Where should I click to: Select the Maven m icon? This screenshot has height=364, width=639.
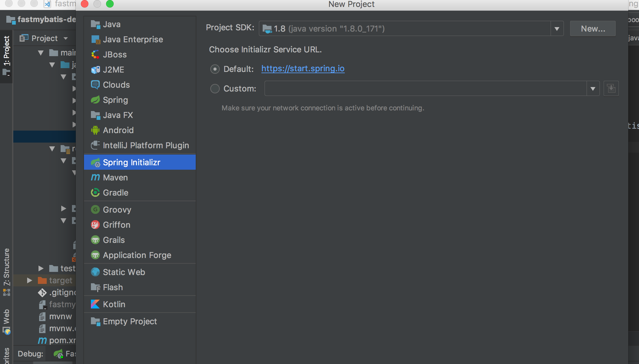(95, 178)
